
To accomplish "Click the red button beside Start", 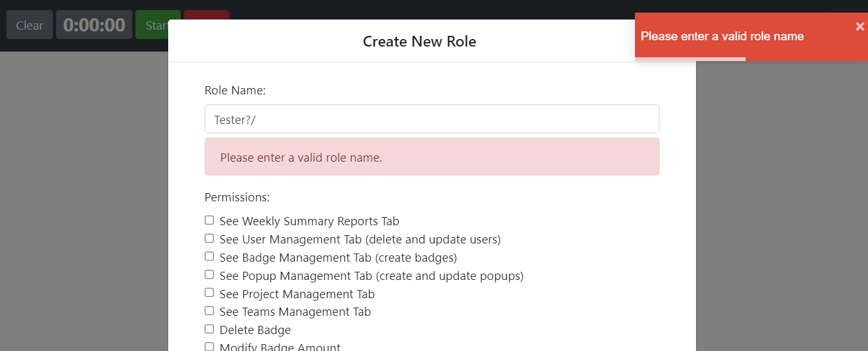I will 207,15.
